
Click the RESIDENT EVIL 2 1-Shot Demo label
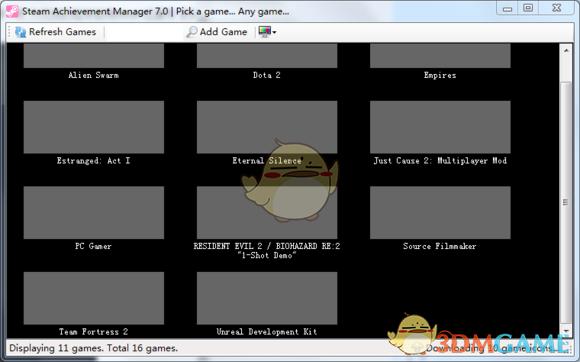[267, 250]
